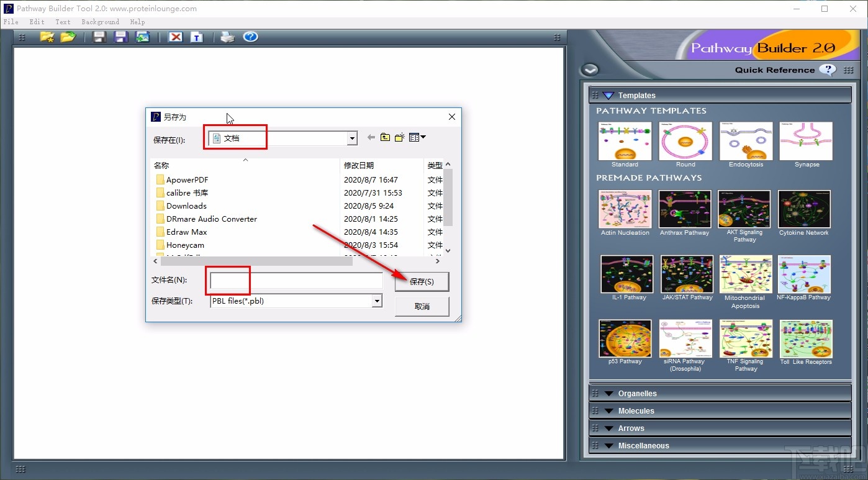Screen dimensions: 868x480
Task: Click the Create new folder icon
Action: pos(400,137)
